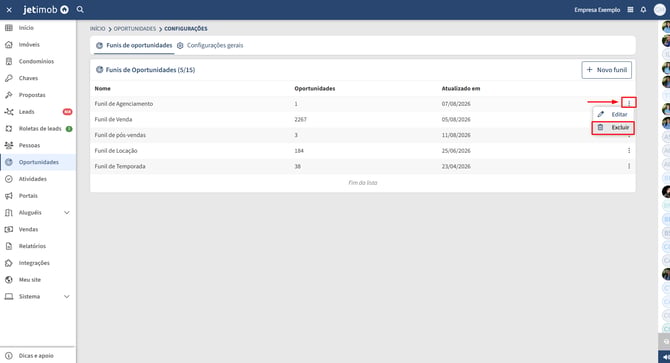This screenshot has width=670, height=363.
Task: Click the jetimob logo
Action: coord(46,9)
